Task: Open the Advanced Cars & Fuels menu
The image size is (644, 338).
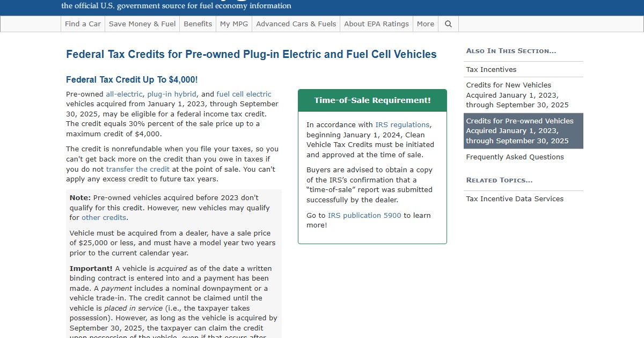Action: tap(296, 24)
